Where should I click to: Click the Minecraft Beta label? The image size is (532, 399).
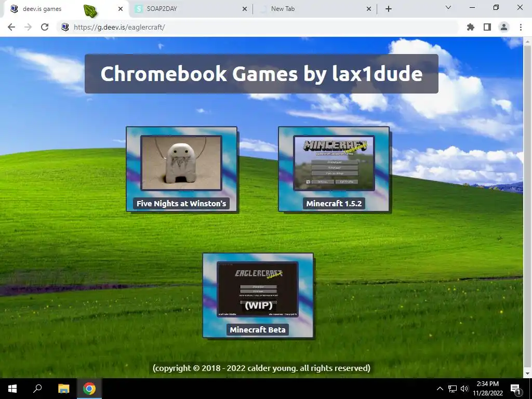click(258, 330)
